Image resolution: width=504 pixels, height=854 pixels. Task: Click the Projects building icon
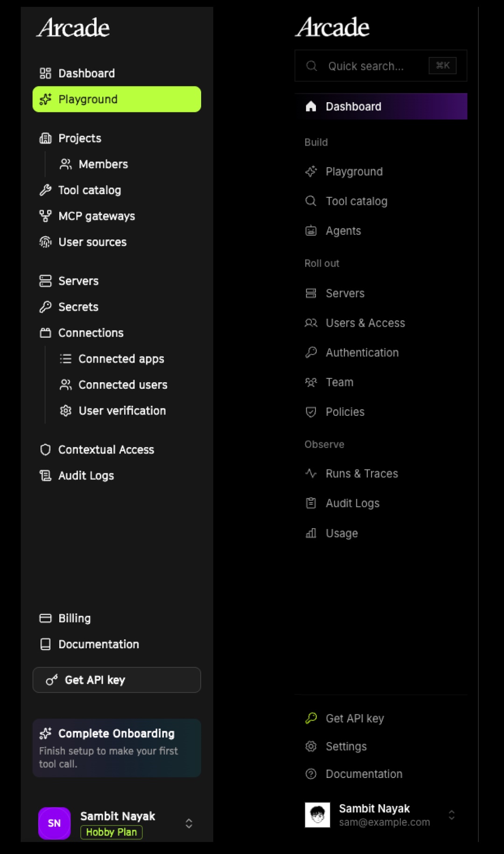click(45, 138)
